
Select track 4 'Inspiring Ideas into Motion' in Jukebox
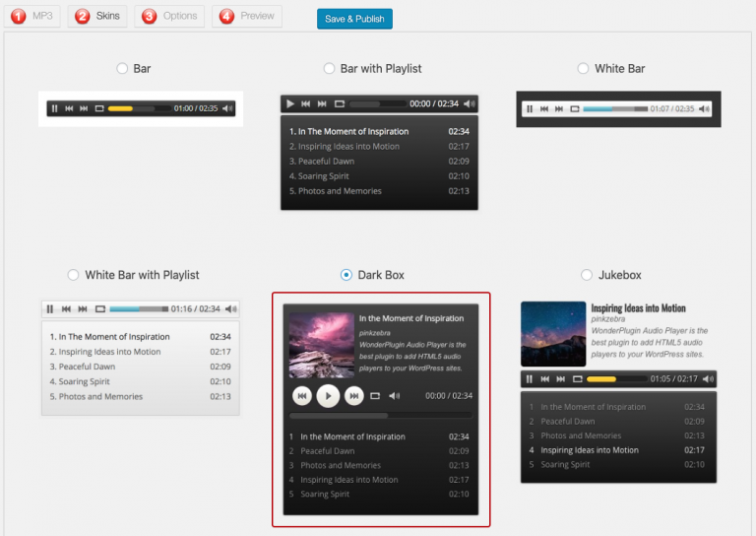point(617,450)
